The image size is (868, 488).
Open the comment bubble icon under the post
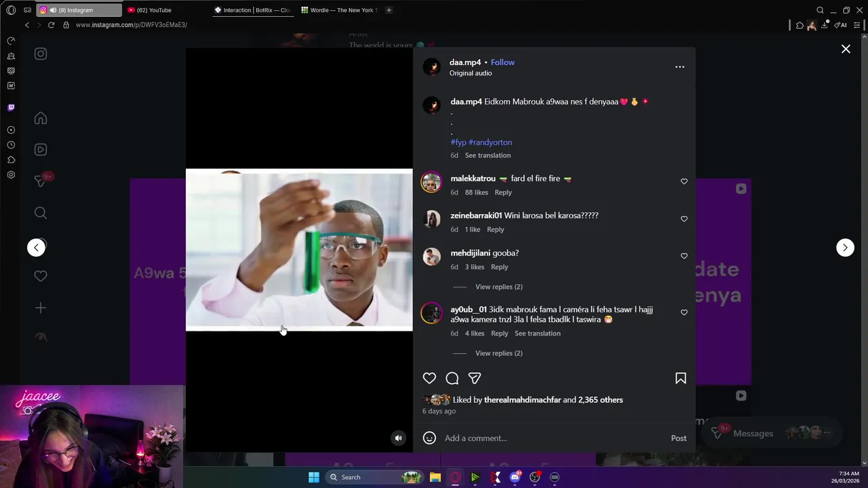452,378
